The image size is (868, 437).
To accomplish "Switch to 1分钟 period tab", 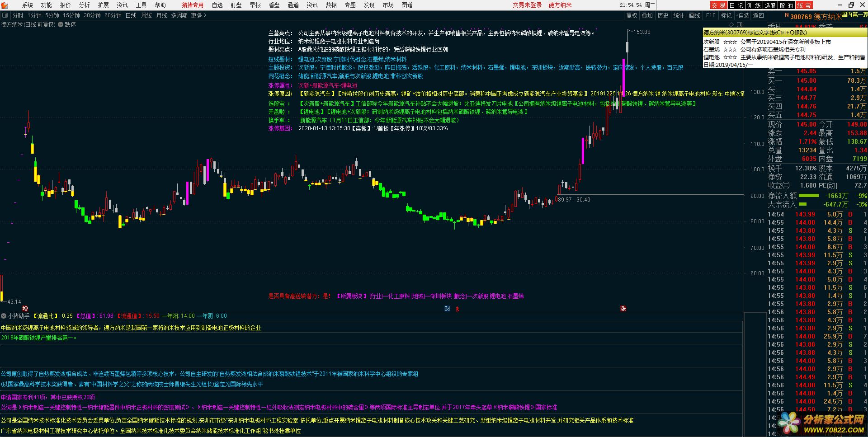I will click(x=35, y=15).
